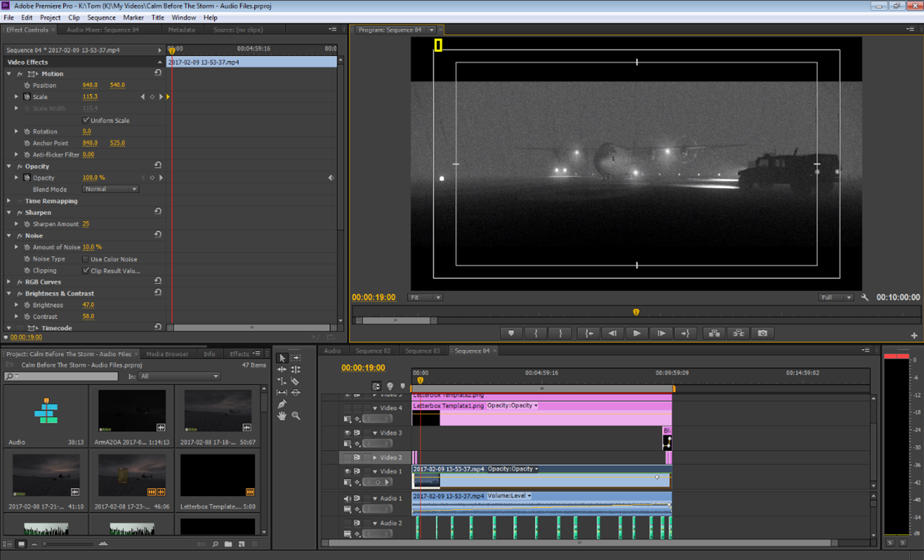Open the Blend Mode dropdown
This screenshot has height=560, width=924.
111,190
